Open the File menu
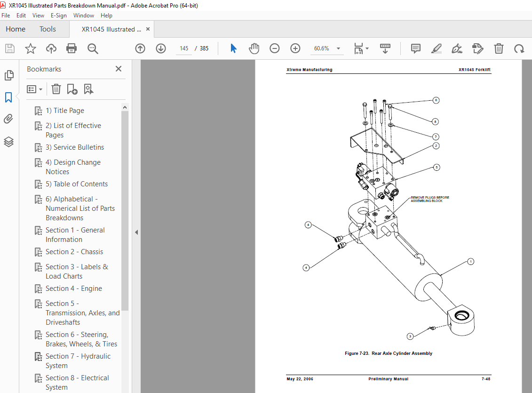The image size is (532, 393). click(6, 16)
